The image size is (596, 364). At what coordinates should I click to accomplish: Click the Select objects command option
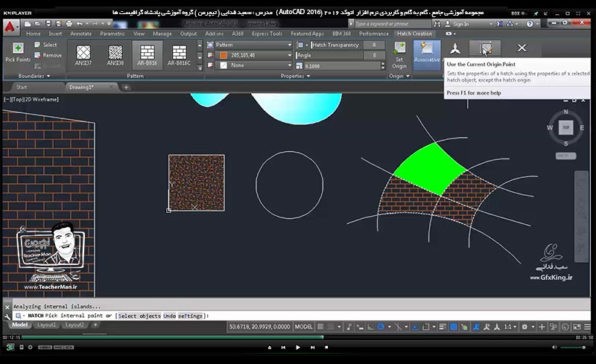click(x=139, y=316)
